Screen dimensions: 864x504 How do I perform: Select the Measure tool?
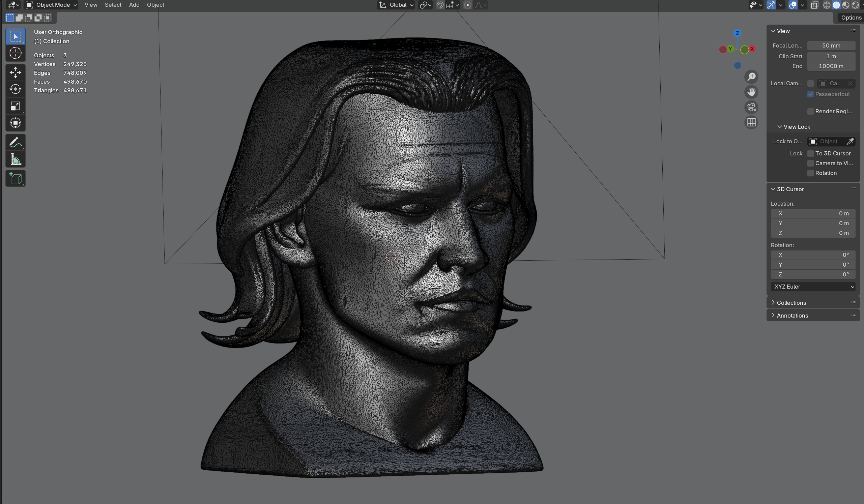tap(16, 159)
